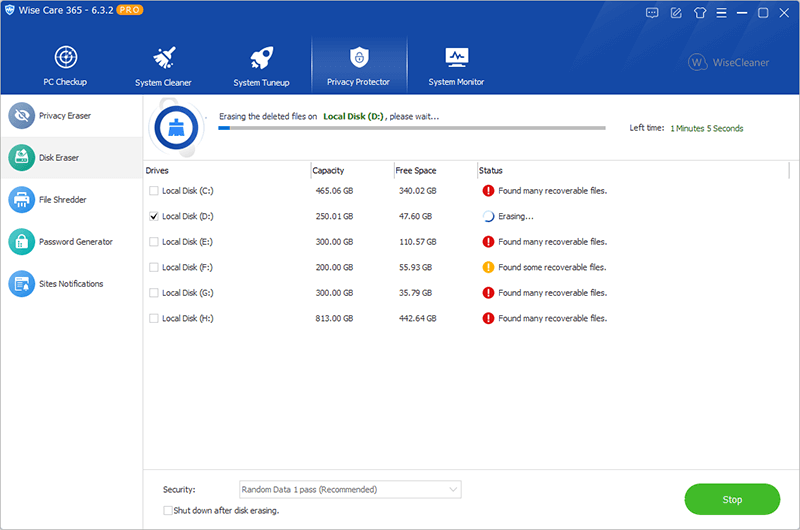
Task: Click the PRO badge in title bar
Action: [130, 10]
